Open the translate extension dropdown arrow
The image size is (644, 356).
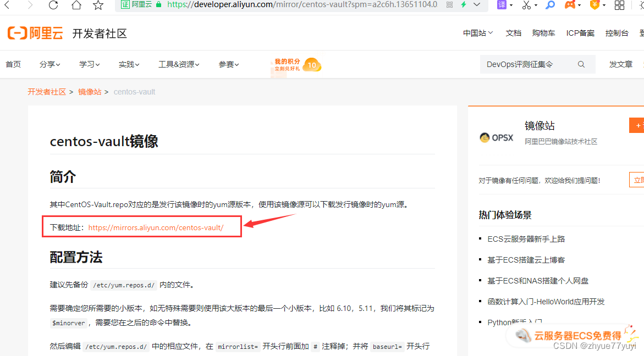pyautogui.click(x=511, y=5)
